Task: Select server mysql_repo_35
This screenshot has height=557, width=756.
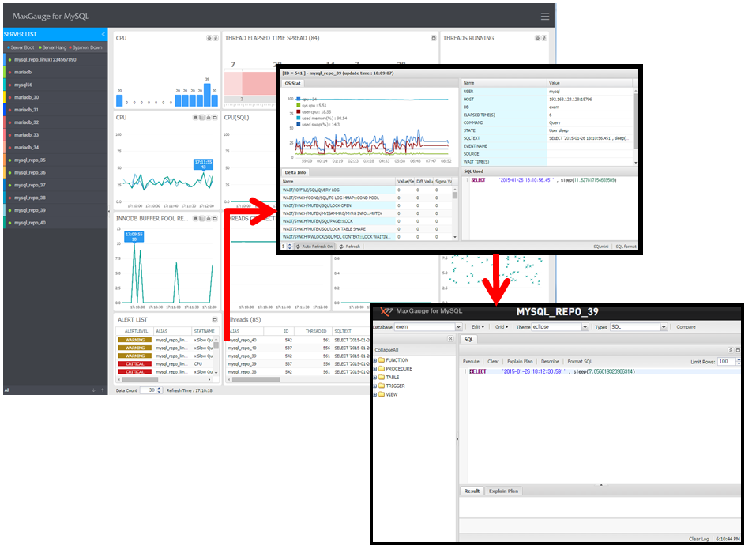Action: tap(55, 160)
